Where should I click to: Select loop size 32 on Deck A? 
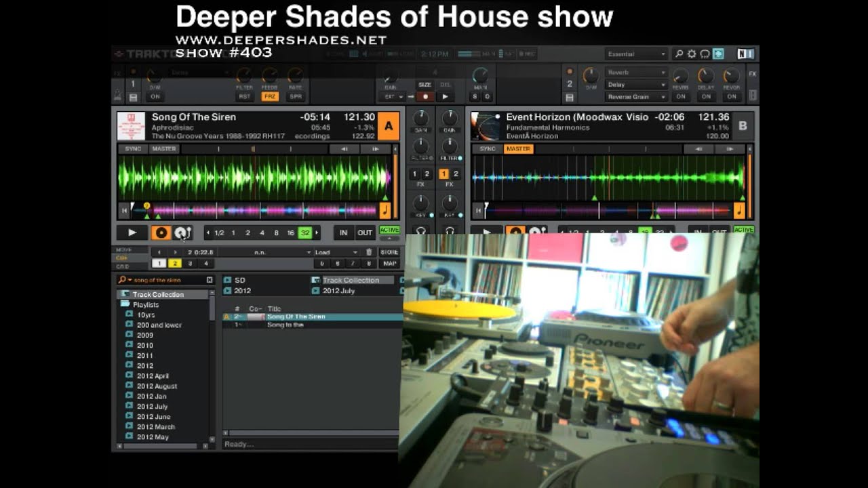click(x=304, y=232)
